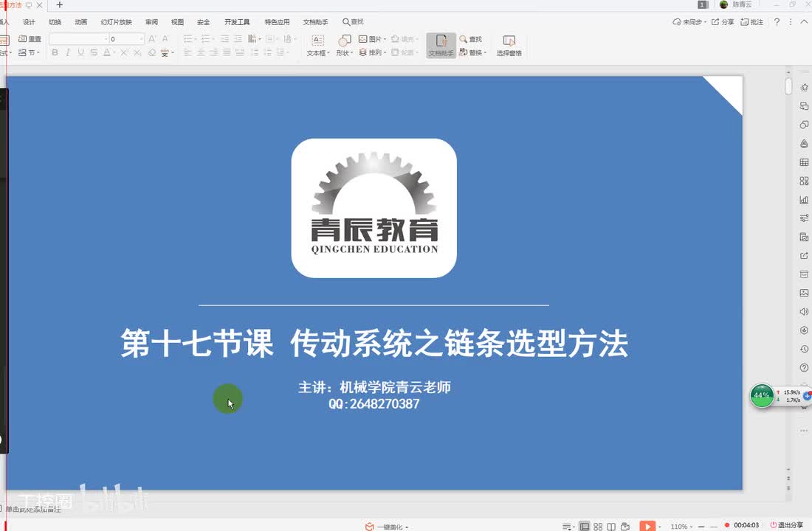Decrease font size with small A
The height and width of the screenshot is (531, 812).
[165, 39]
